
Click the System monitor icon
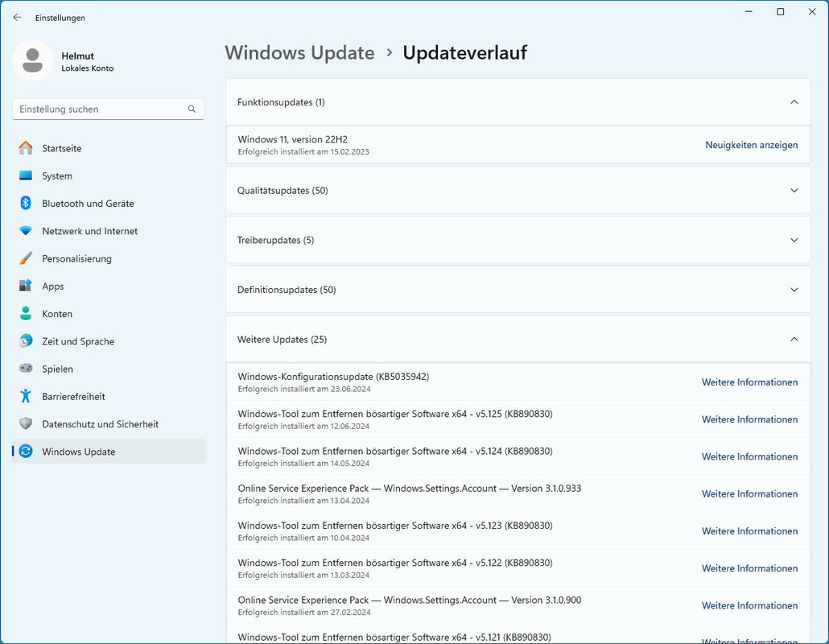coord(26,175)
